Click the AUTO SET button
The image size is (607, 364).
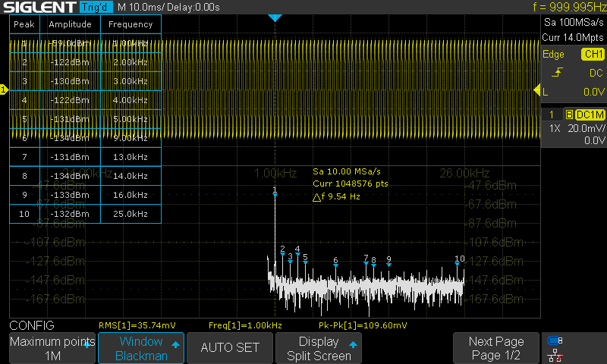point(230,348)
